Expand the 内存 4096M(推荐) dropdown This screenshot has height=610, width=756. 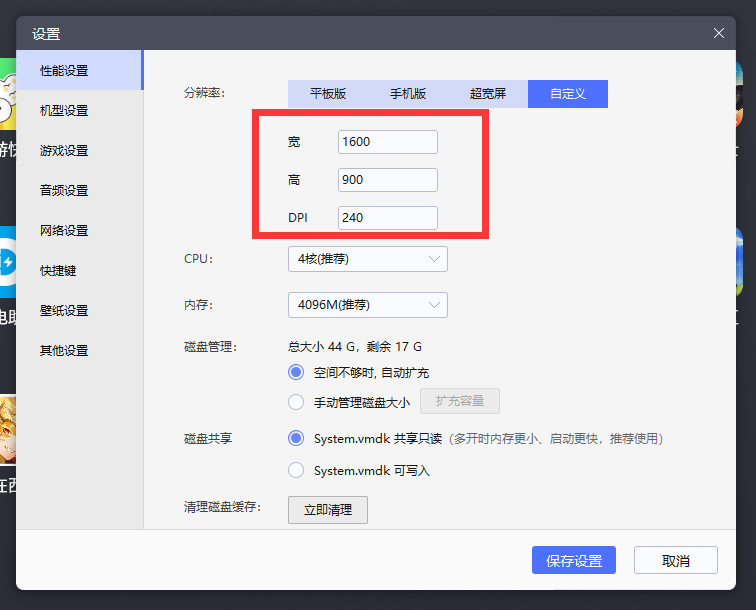[x=368, y=305]
